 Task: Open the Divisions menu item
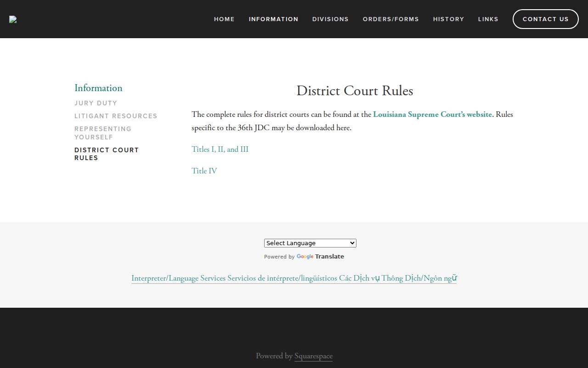(330, 19)
